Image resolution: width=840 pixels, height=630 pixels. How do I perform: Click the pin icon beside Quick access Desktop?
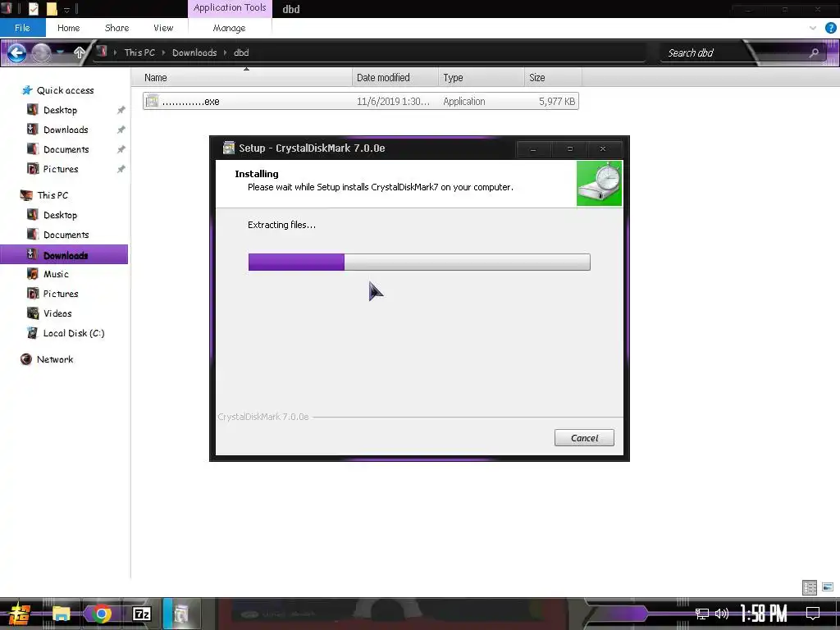click(121, 110)
